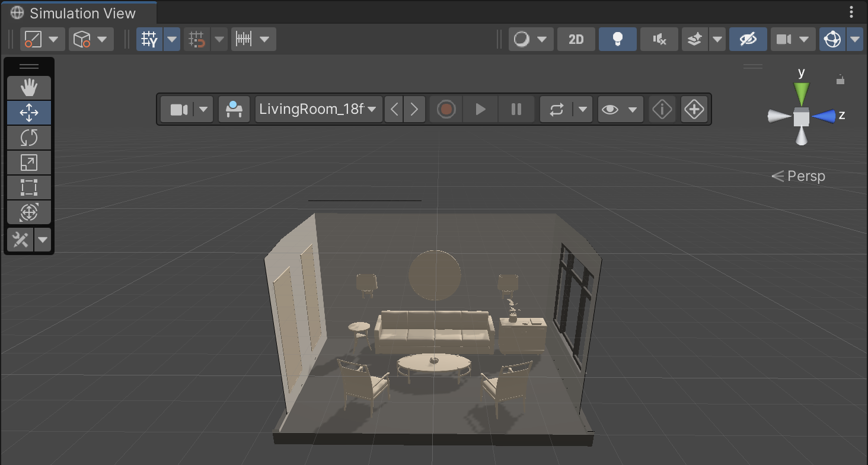This screenshot has height=465, width=868.
Task: Open the Gizmos dropdown arrow
Action: pyautogui.click(x=854, y=39)
